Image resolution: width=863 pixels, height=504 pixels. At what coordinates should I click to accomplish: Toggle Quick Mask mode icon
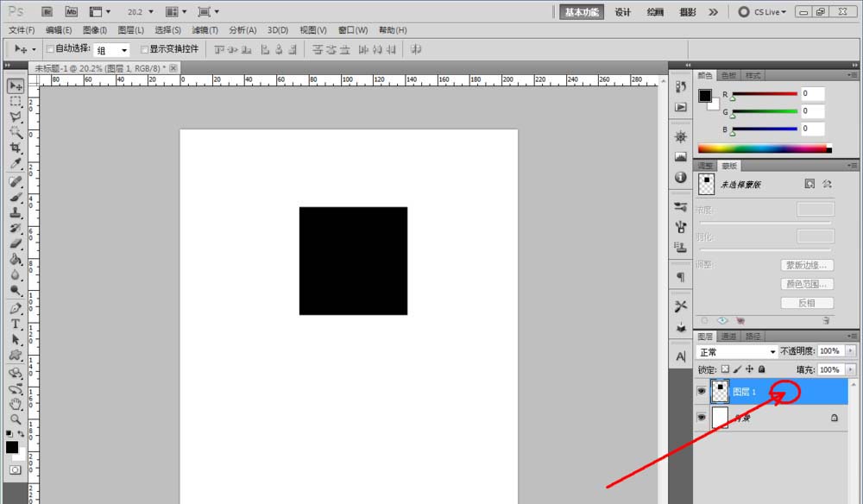(16, 469)
